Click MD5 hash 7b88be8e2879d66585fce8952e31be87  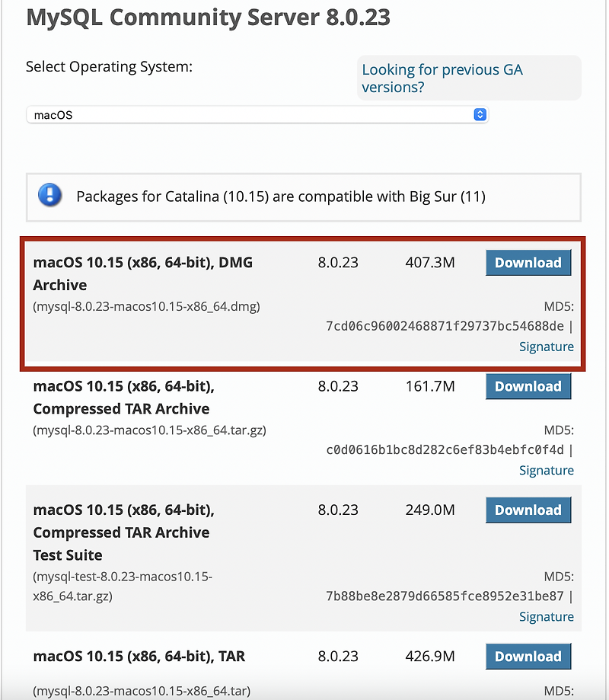click(x=445, y=596)
